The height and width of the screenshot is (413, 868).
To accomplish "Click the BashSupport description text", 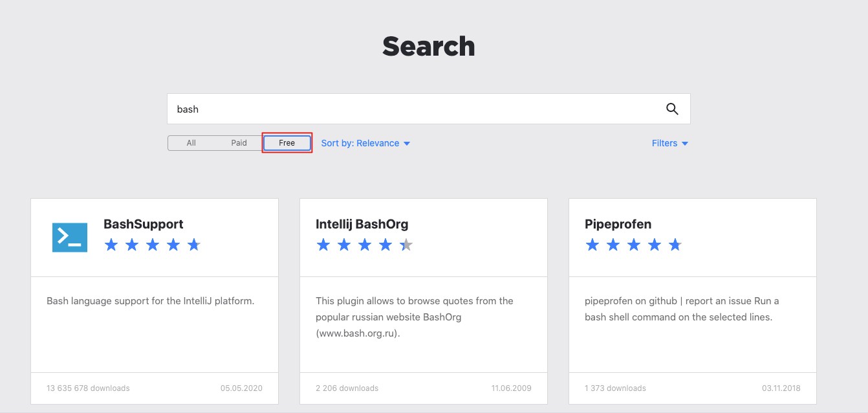I will click(151, 301).
